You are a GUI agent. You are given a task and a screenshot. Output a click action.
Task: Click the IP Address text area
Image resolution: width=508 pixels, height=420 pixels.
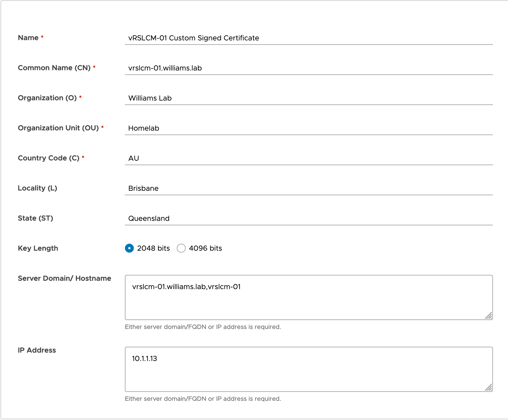(x=309, y=369)
